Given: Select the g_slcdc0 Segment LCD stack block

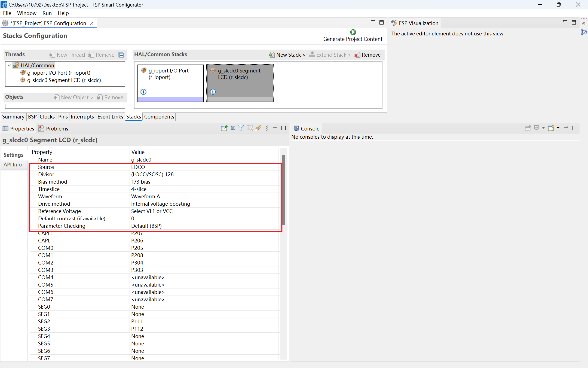Looking at the screenshot, I should click(240, 83).
